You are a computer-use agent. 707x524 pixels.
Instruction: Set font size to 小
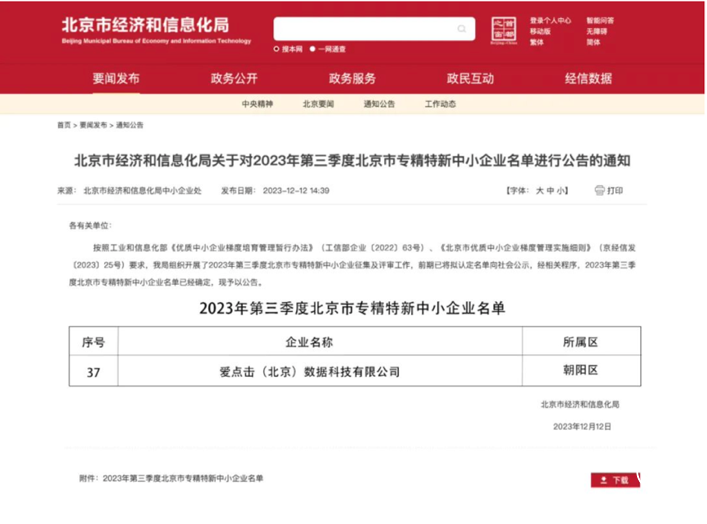[x=560, y=191]
